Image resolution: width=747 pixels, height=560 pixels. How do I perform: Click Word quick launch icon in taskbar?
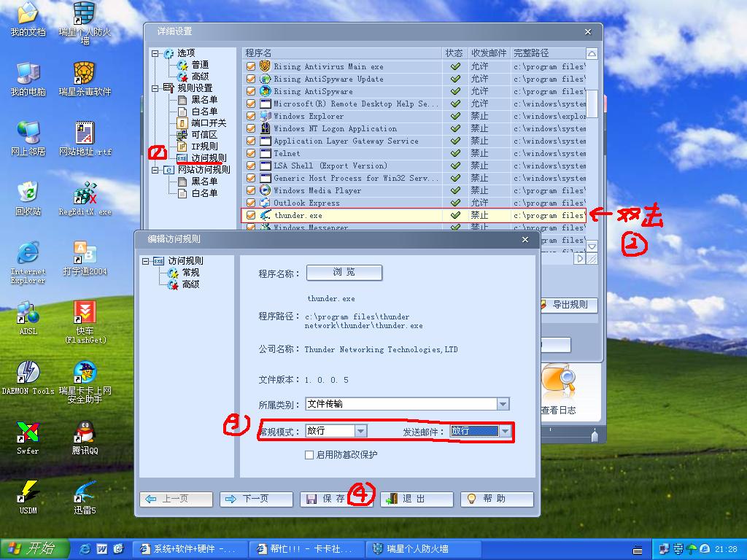point(102,549)
